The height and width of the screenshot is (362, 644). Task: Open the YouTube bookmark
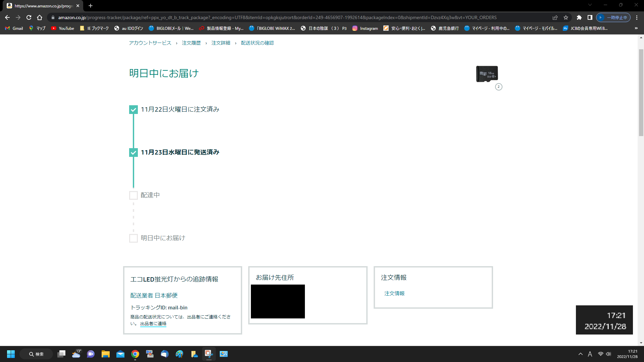(x=63, y=28)
